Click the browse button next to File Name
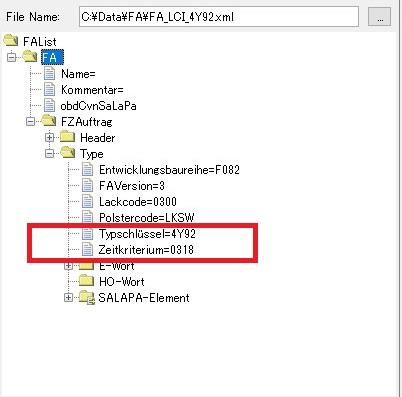 pos(379,16)
